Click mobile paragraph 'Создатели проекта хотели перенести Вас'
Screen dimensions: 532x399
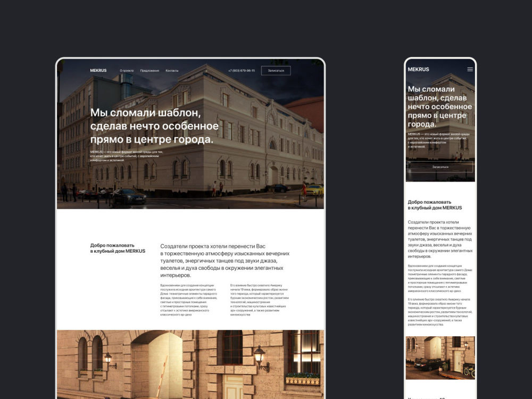pyautogui.click(x=440, y=239)
